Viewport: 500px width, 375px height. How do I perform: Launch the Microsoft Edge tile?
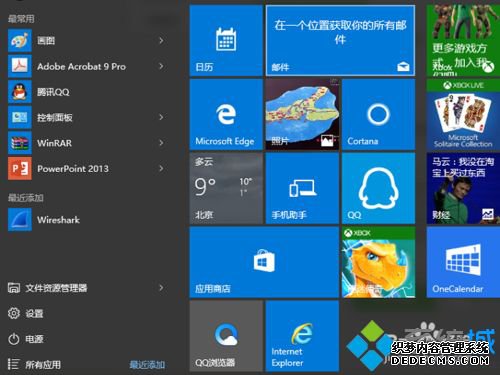[x=226, y=114]
